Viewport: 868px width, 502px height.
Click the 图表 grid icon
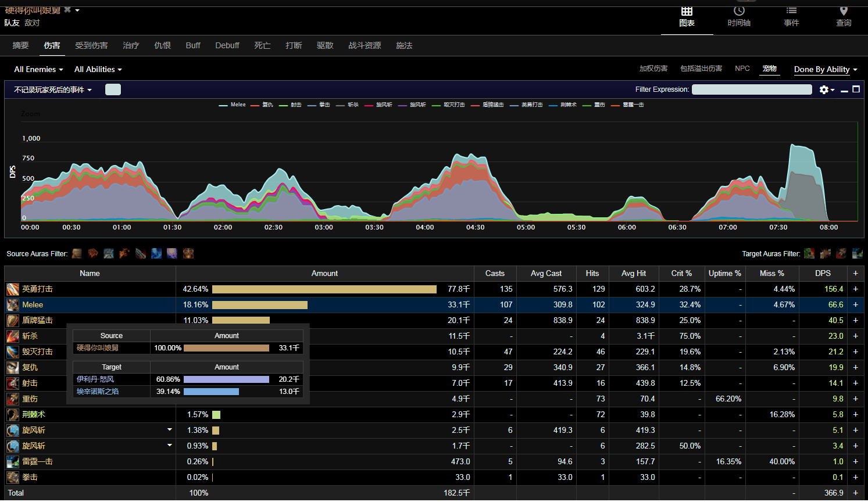click(x=687, y=11)
